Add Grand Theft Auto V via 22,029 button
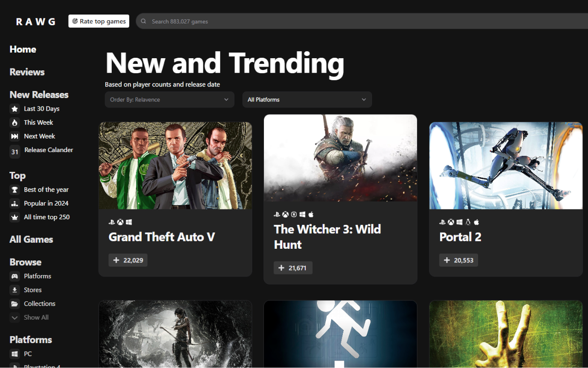The height and width of the screenshot is (368, 588). [x=128, y=260]
